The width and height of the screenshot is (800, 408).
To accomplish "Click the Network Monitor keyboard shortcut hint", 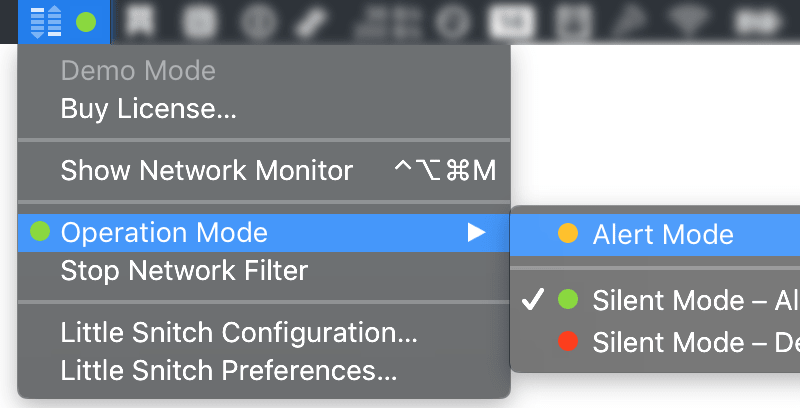I will (445, 170).
